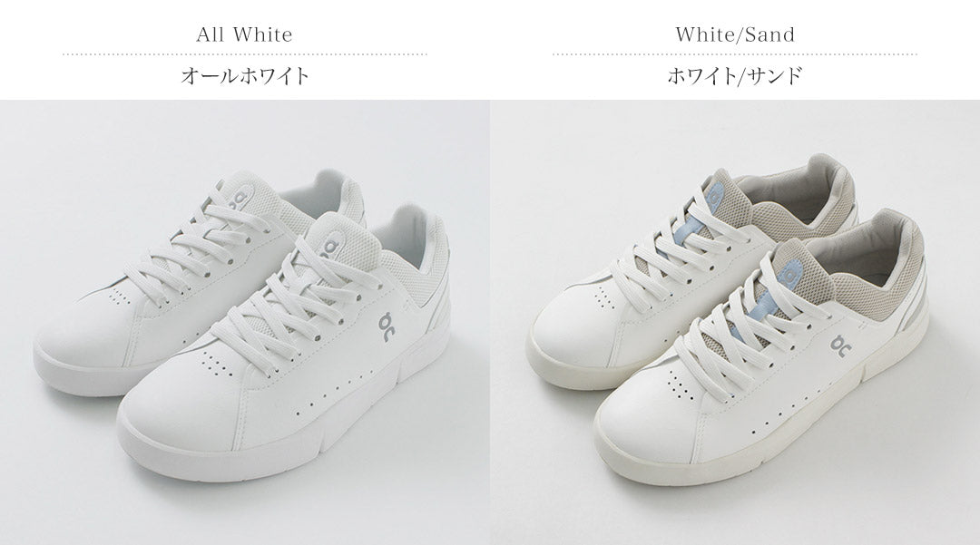Viewport: 980px width, 545px height.
Task: Open the White/Sand sneaker product photo
Action: [735, 322]
